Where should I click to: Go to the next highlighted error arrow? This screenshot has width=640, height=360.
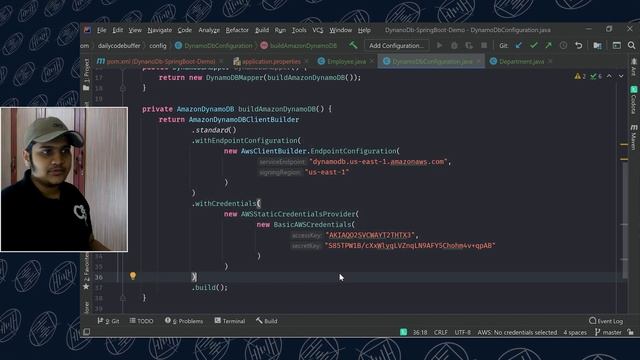[x=621, y=76]
